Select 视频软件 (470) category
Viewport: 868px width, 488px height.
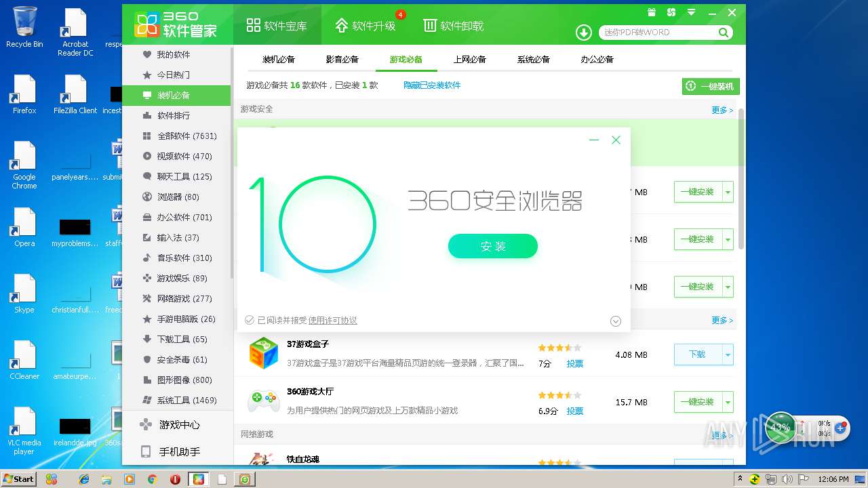pyautogui.click(x=176, y=156)
